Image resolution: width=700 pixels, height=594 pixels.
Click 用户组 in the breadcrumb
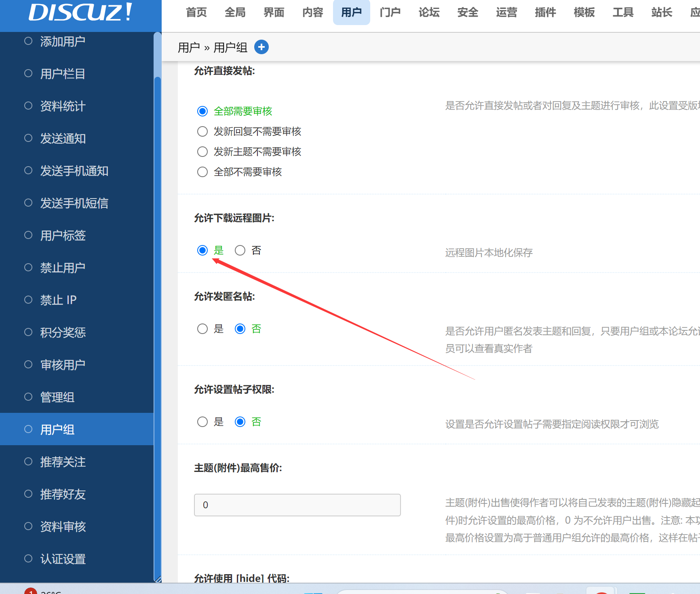230,48
